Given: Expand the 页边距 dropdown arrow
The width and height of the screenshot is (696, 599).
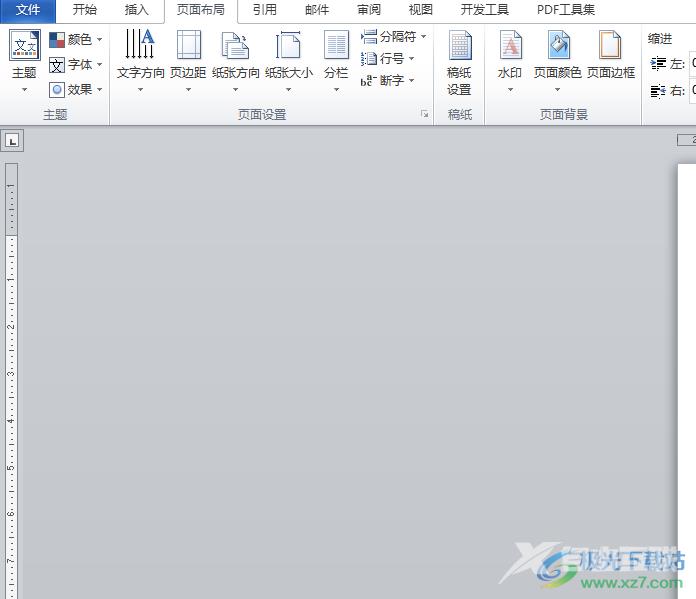Looking at the screenshot, I should coord(189,90).
